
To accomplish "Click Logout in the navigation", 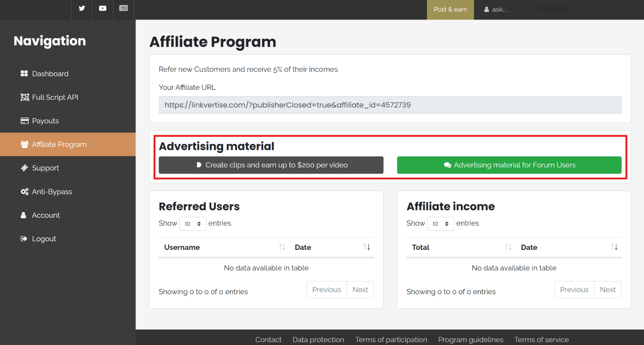I will pos(44,239).
